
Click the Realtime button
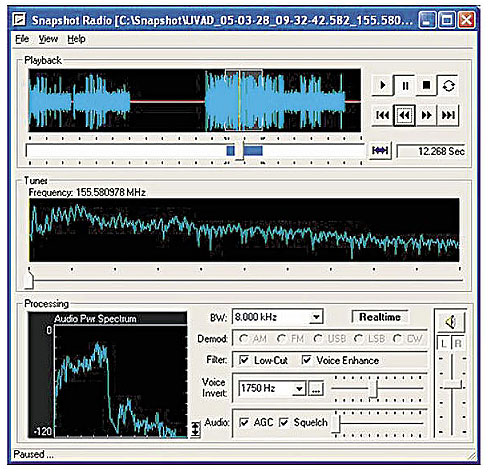(x=380, y=317)
